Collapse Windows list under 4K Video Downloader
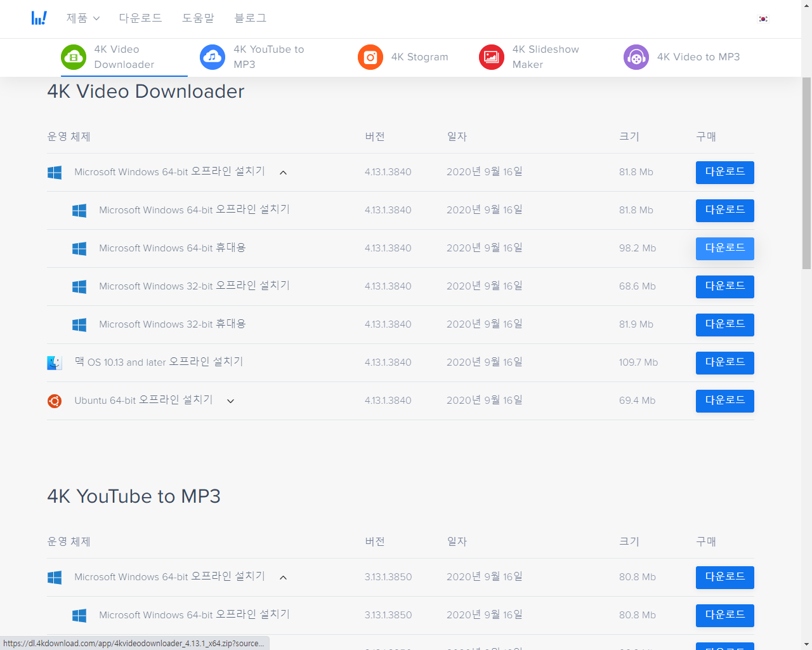 (x=283, y=173)
